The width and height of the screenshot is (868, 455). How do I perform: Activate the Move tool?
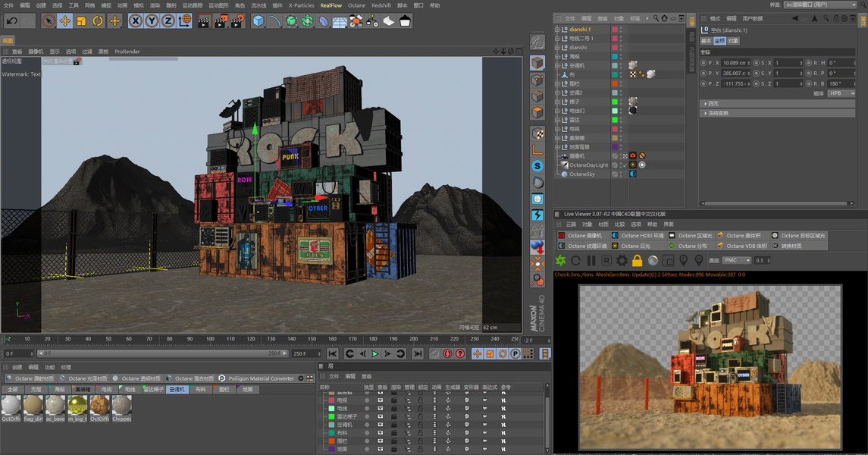pyautogui.click(x=64, y=21)
